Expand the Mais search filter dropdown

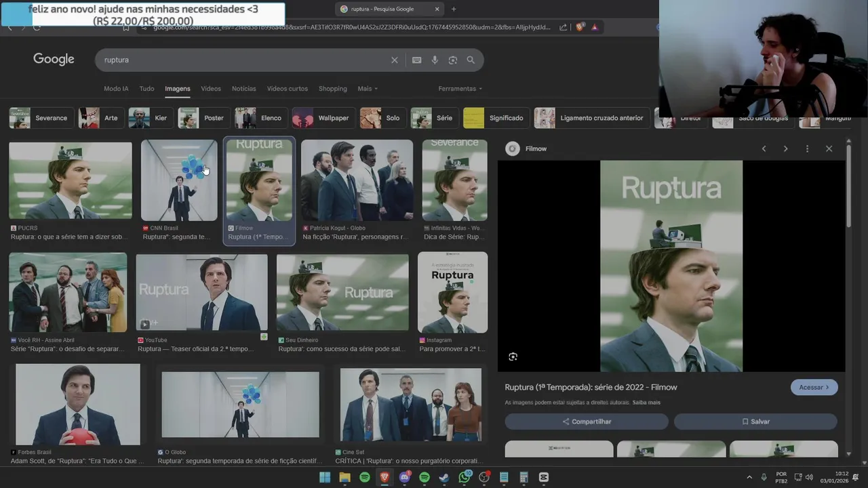pyautogui.click(x=368, y=89)
